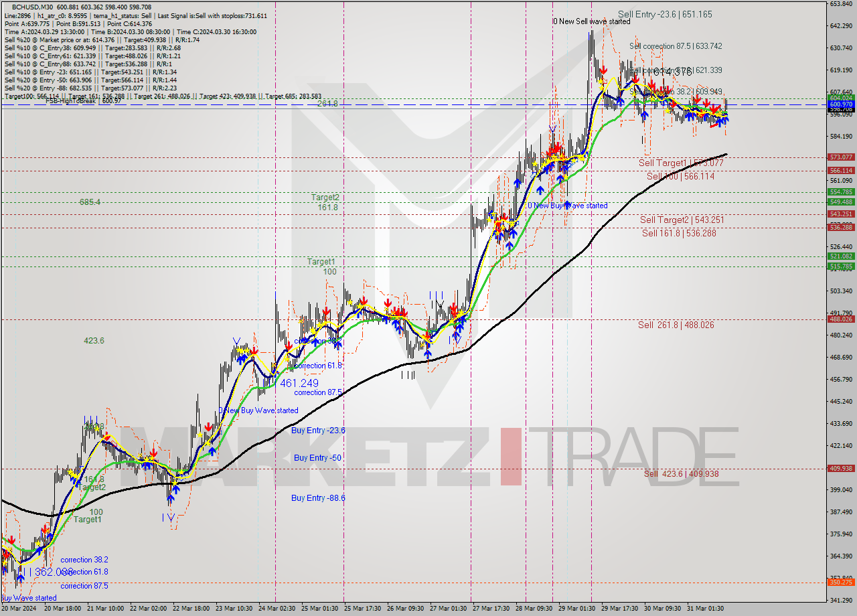
Task: Click the red 536.288 axis price tag
Action: pos(841,228)
